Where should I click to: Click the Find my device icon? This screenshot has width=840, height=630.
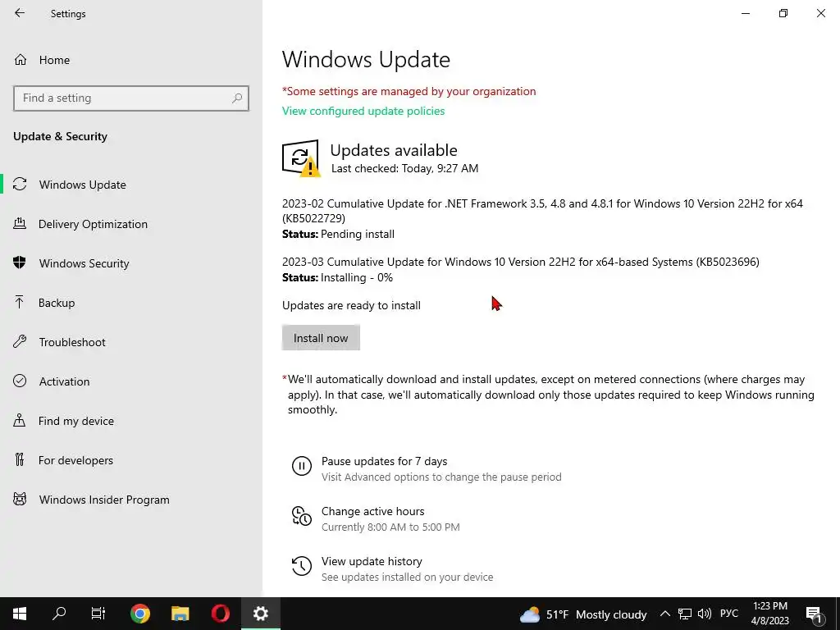[20, 420]
